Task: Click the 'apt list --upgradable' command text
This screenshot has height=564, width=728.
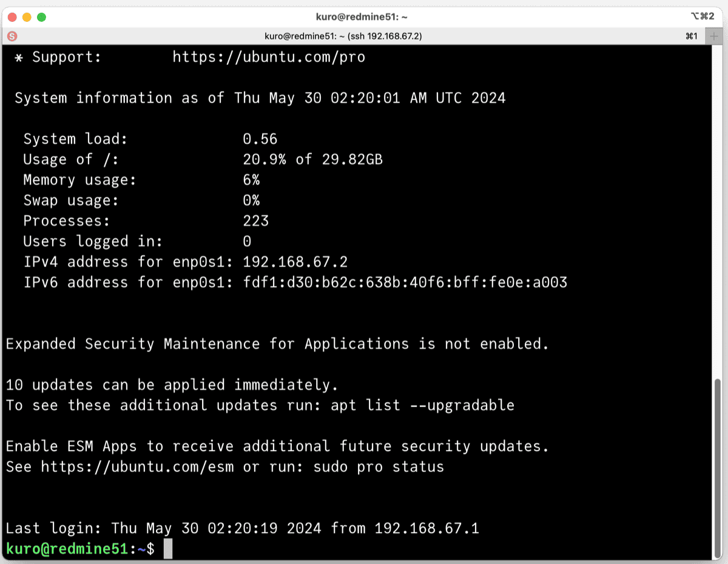Action: (x=422, y=405)
